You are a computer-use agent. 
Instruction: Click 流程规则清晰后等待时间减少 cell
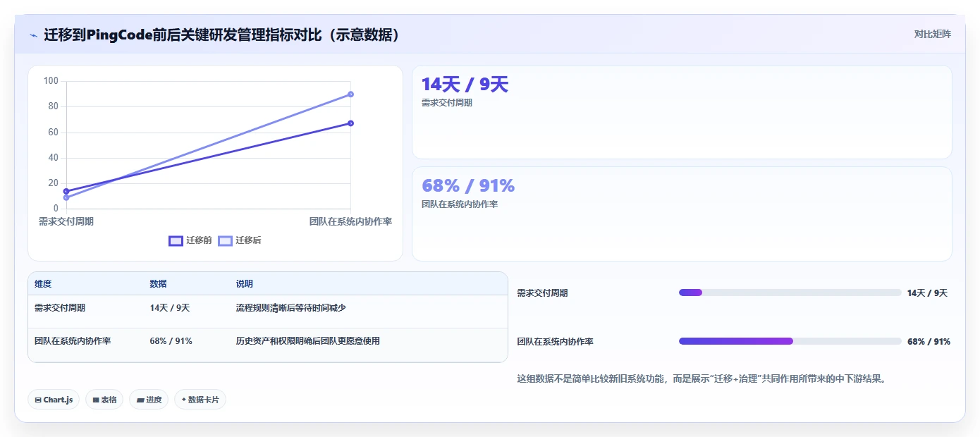[x=290, y=308]
